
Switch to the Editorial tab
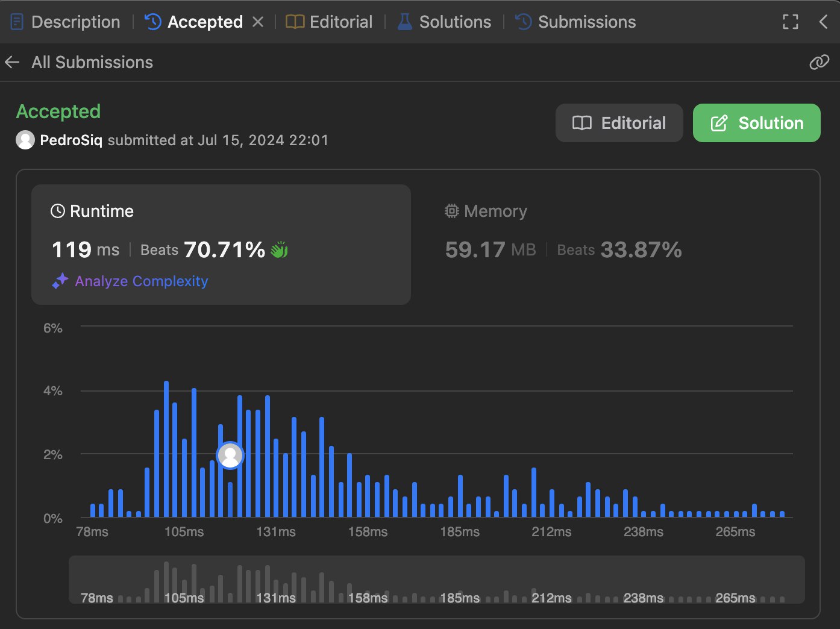tap(329, 22)
